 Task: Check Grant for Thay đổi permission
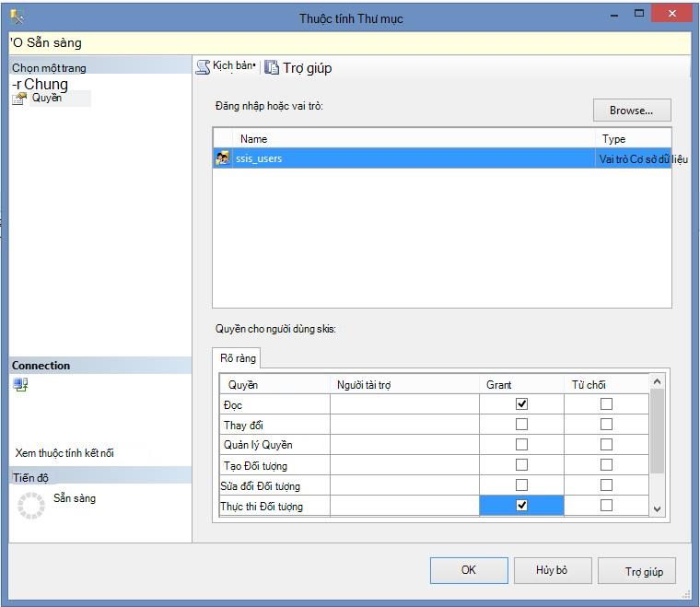(x=521, y=424)
